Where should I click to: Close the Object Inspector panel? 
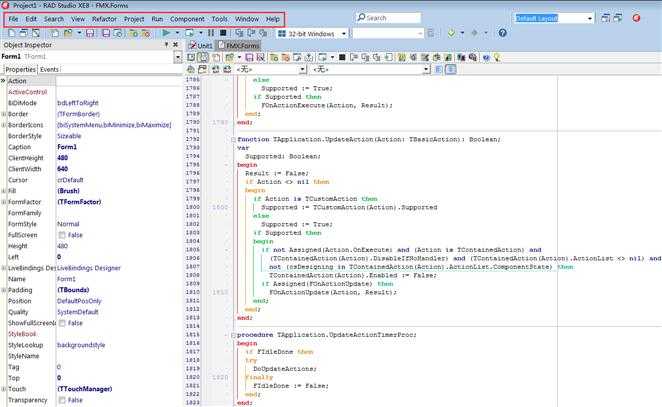pyautogui.click(x=176, y=44)
